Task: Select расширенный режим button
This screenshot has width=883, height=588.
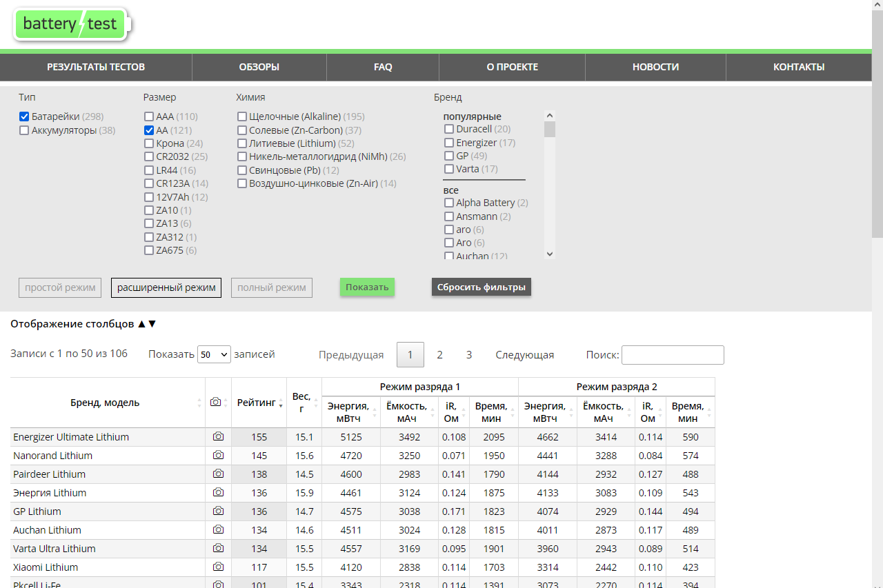Action: coord(166,287)
